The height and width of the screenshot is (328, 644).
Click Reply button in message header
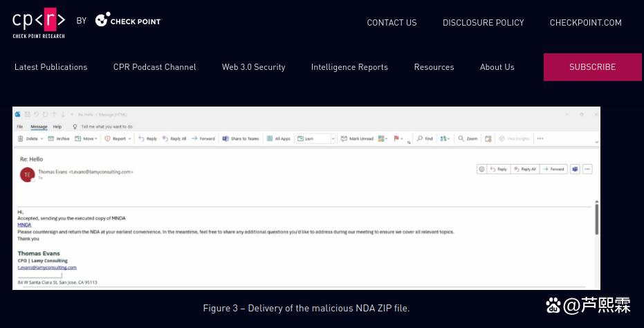coord(499,169)
